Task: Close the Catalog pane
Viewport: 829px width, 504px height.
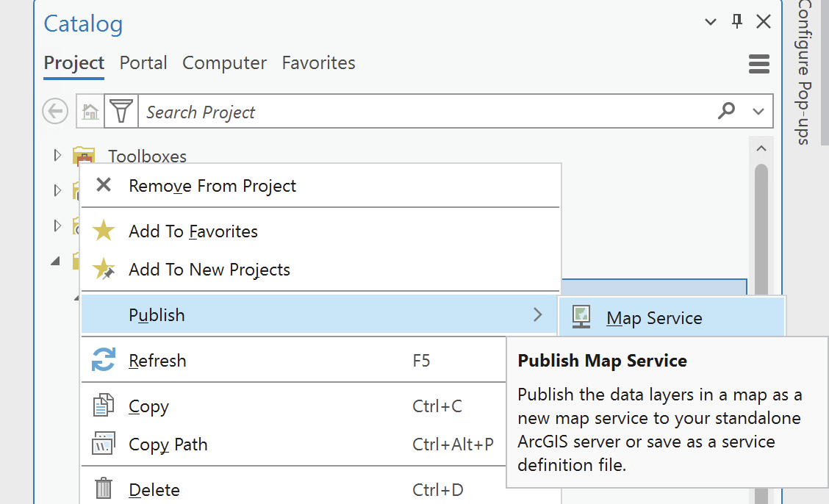Action: pos(764,21)
